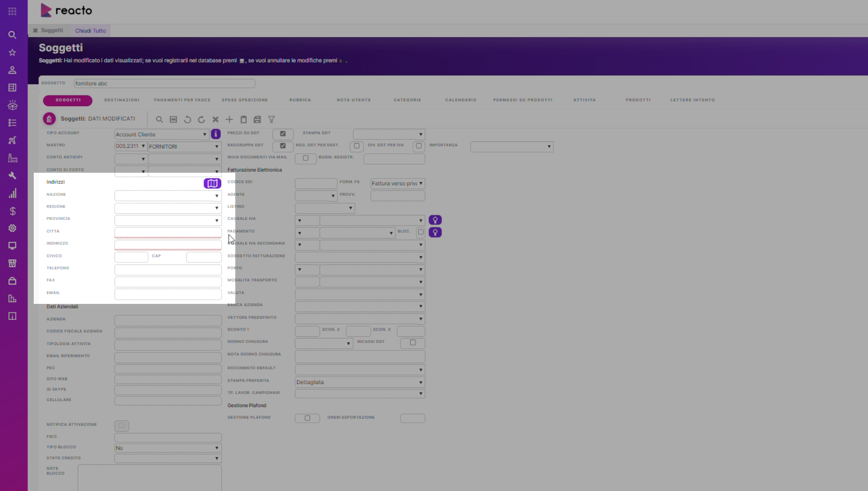Click the bulleted list icon in the sidebar
The height and width of the screenshot is (491, 868).
12,123
